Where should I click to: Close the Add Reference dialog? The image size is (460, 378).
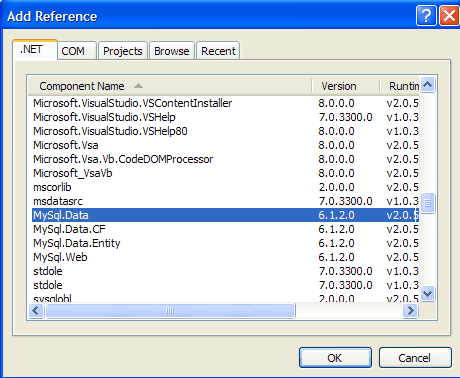(x=449, y=15)
